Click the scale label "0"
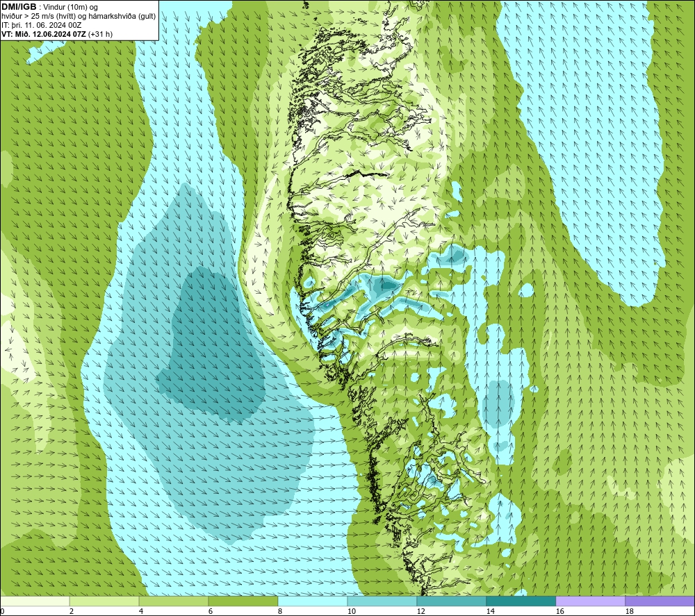This screenshot has height=616, width=695. pyautogui.click(x=2, y=612)
